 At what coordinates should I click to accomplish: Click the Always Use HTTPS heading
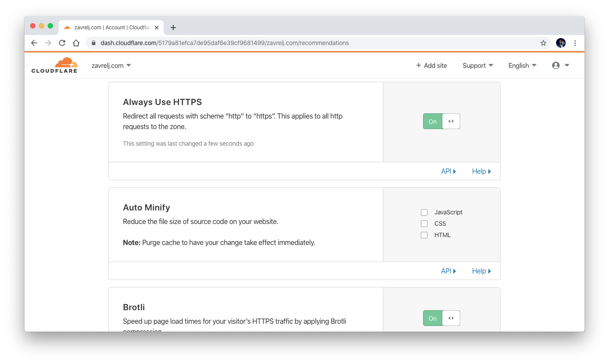(162, 102)
